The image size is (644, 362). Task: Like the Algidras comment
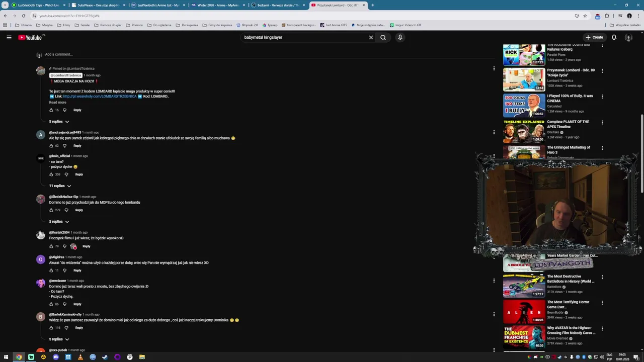click(x=51, y=270)
